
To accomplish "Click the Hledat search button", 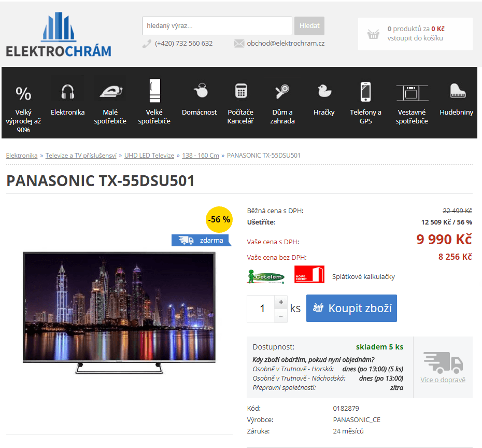I will (x=309, y=26).
